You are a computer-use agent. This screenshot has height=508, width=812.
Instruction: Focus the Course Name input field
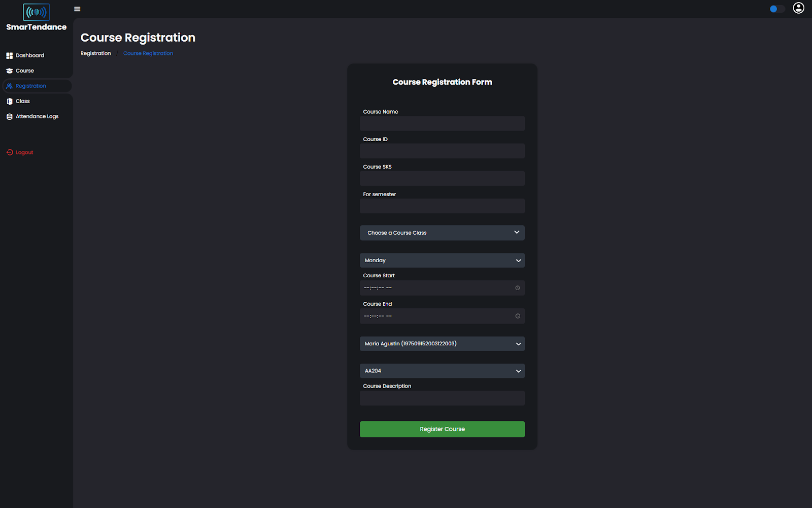(x=442, y=123)
